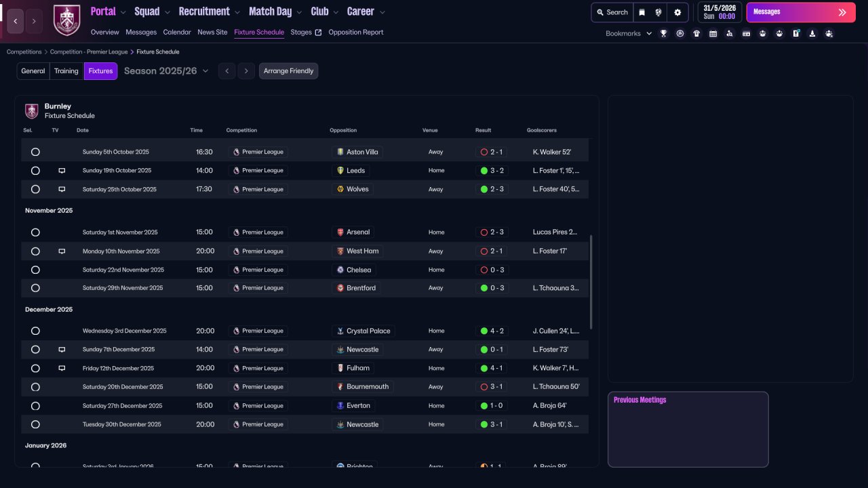Click the Competition - Premier League breadcrumb
The image size is (868, 488).
click(x=89, y=52)
